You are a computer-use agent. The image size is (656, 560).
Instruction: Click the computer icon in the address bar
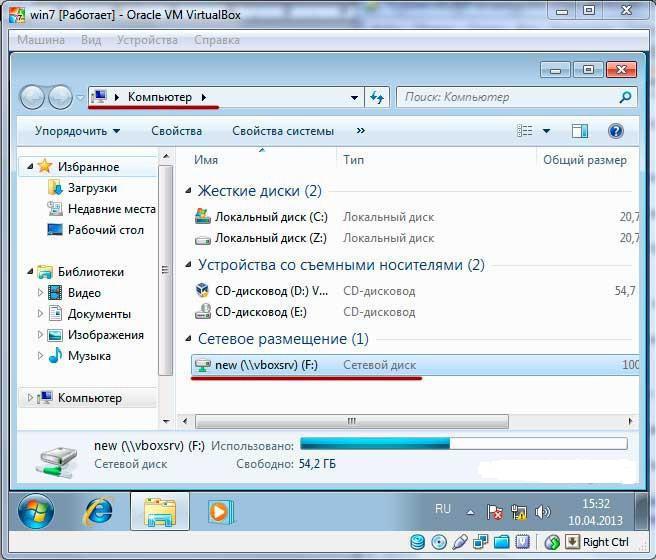pos(99,97)
